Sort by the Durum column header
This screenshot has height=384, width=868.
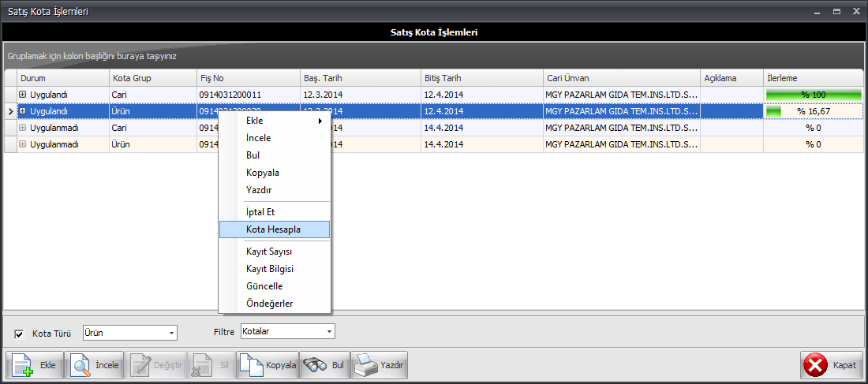click(63, 78)
